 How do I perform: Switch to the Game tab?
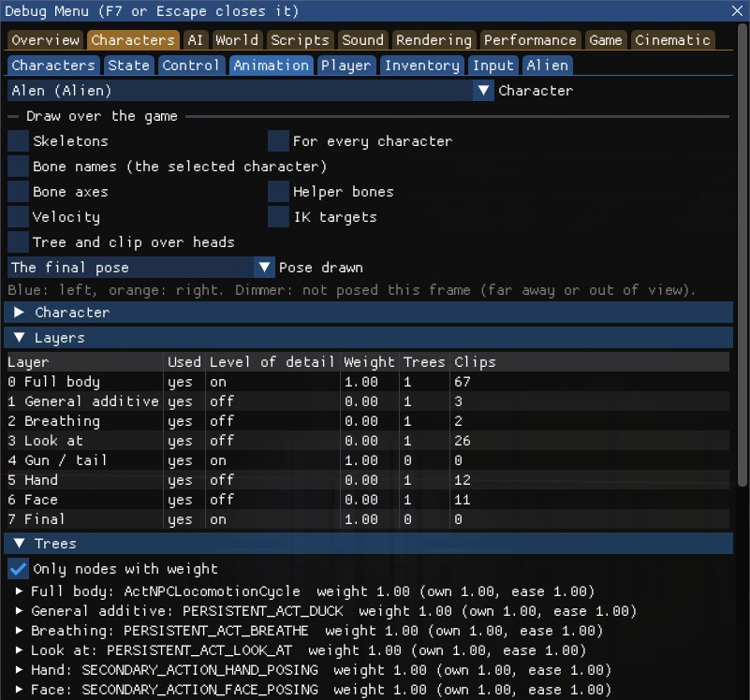(606, 40)
